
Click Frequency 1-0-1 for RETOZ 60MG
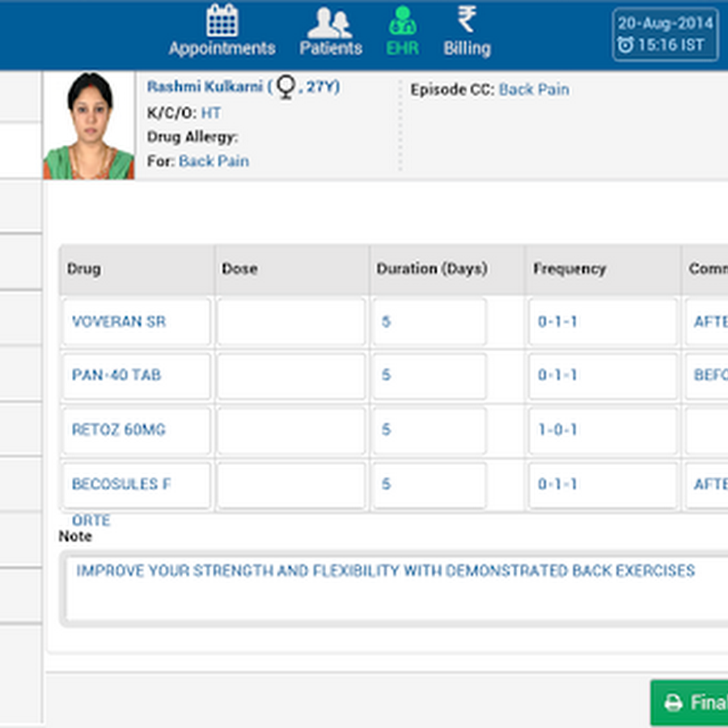click(x=603, y=430)
